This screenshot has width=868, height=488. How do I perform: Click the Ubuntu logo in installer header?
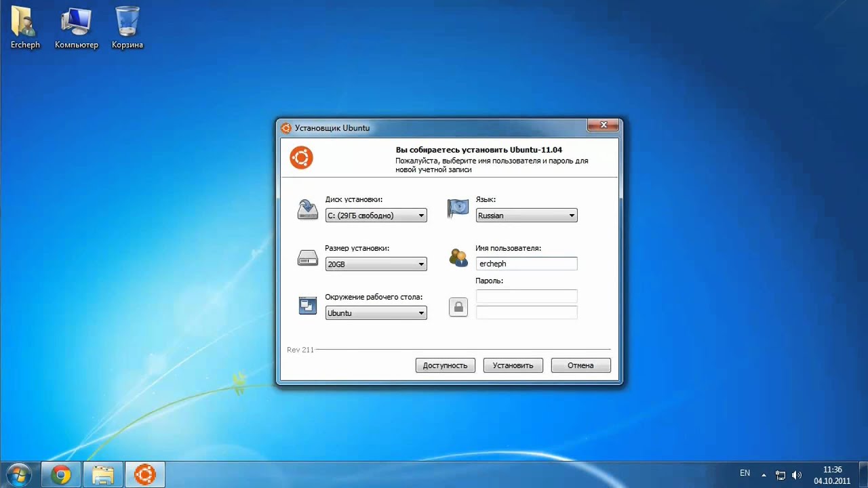[x=301, y=158]
